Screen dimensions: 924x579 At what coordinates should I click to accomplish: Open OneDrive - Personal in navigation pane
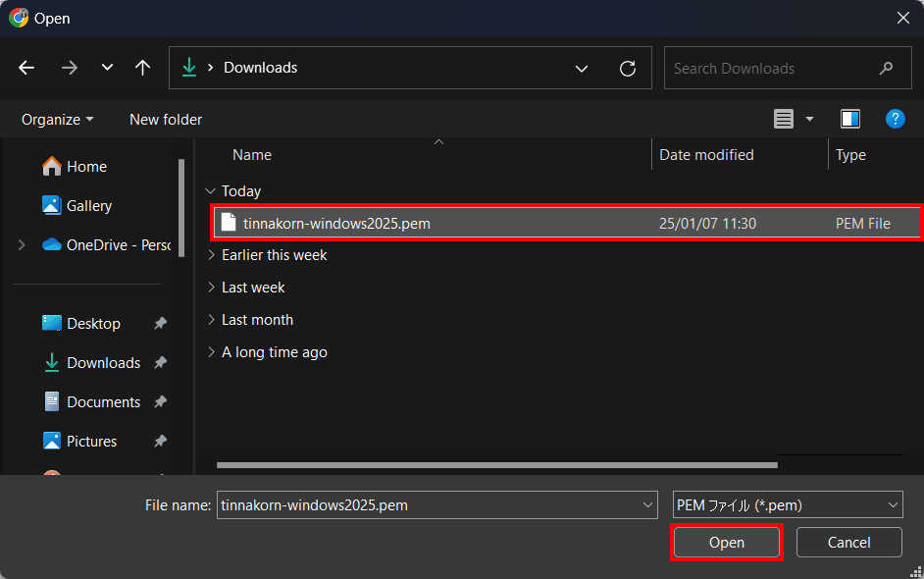click(x=106, y=244)
